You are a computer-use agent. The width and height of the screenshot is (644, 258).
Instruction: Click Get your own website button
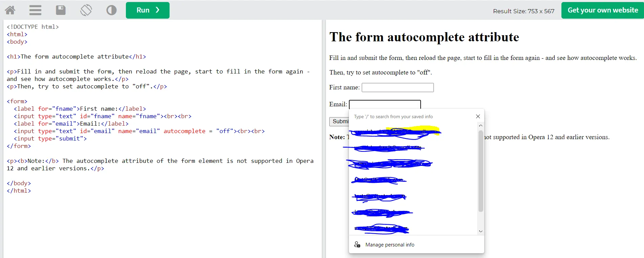tap(603, 10)
